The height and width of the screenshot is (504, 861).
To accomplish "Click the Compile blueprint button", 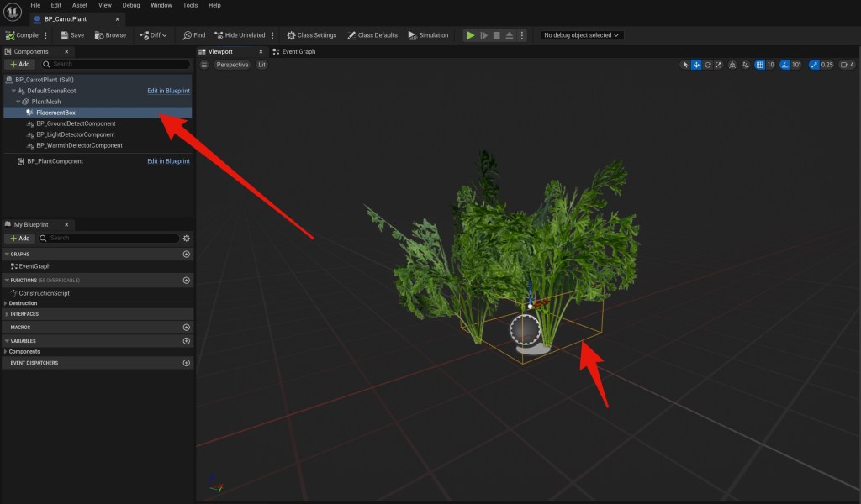I will (22, 35).
